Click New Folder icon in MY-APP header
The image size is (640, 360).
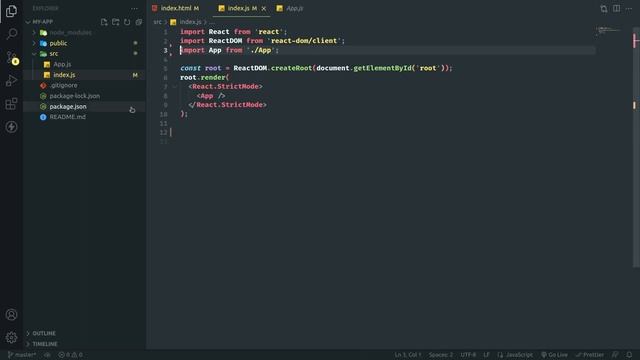click(116, 22)
